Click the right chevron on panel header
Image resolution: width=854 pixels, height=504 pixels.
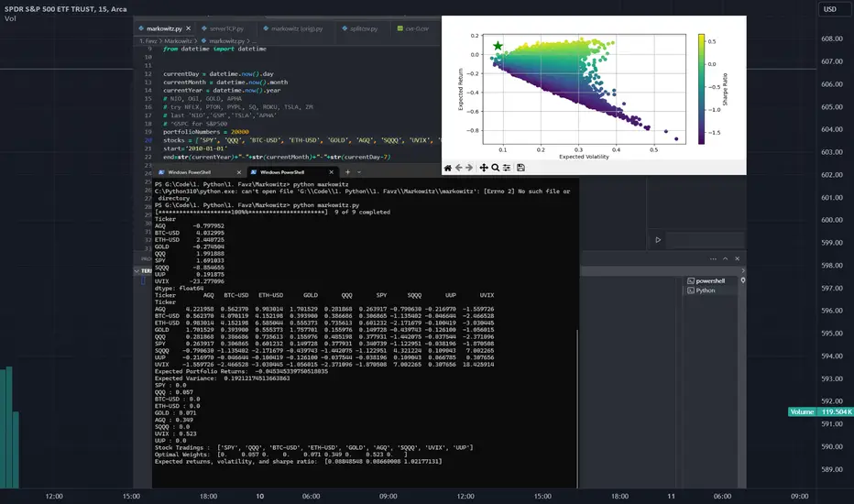pos(743,271)
